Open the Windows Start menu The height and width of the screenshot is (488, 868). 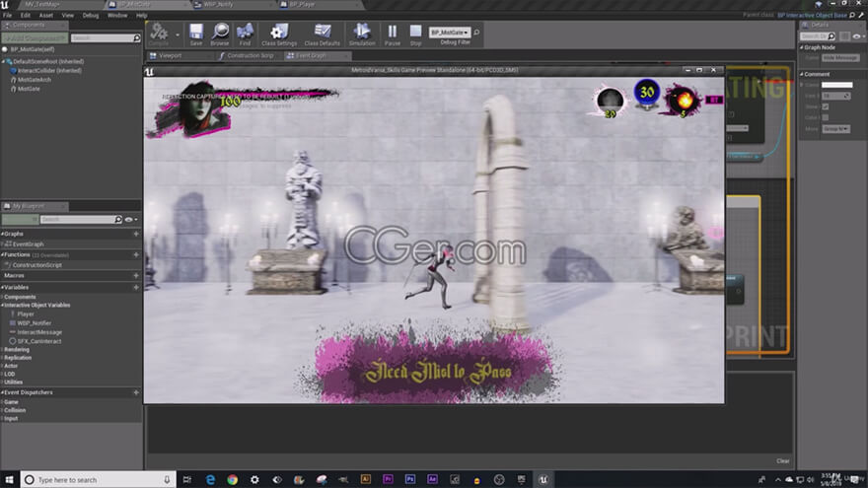click(x=10, y=480)
